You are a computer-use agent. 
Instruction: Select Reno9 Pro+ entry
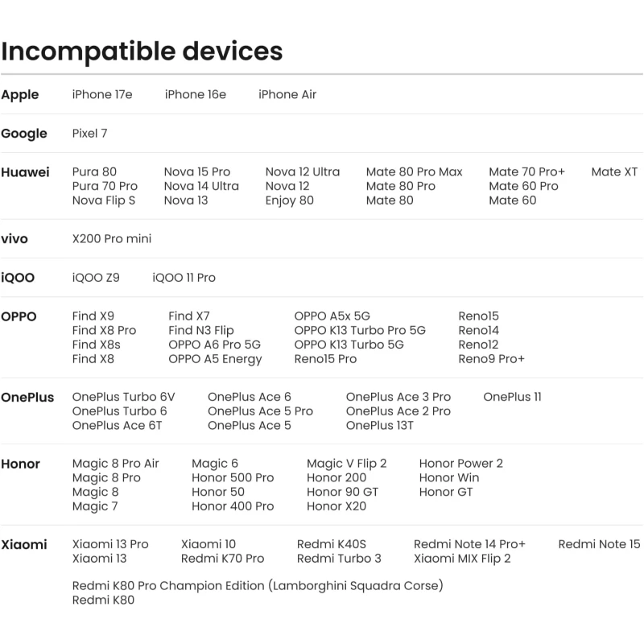[x=491, y=359]
